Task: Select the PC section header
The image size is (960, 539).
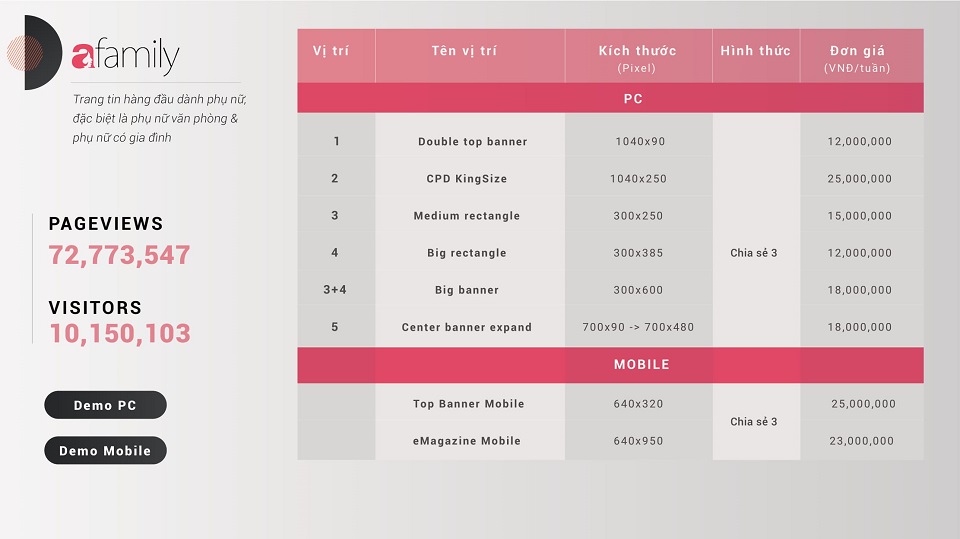Action: 632,99
